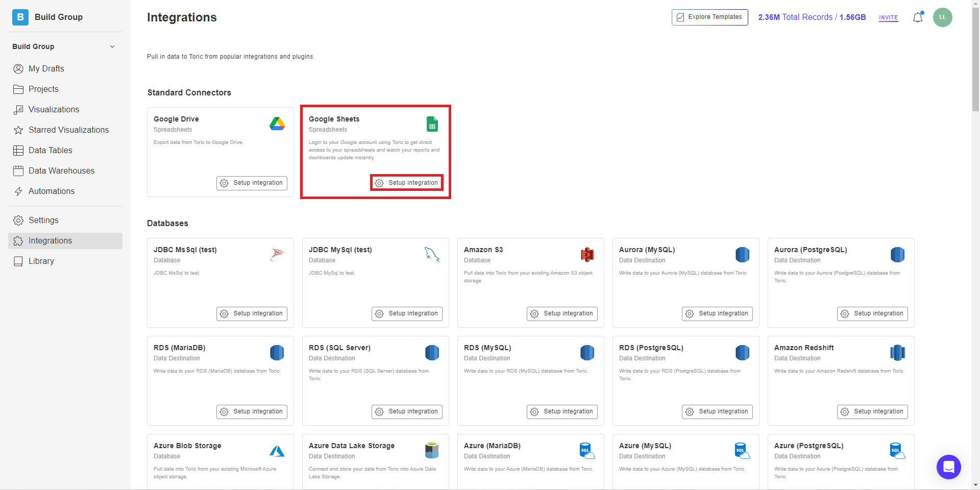The height and width of the screenshot is (490, 980).
Task: Open the notifications bell
Action: pos(918,17)
